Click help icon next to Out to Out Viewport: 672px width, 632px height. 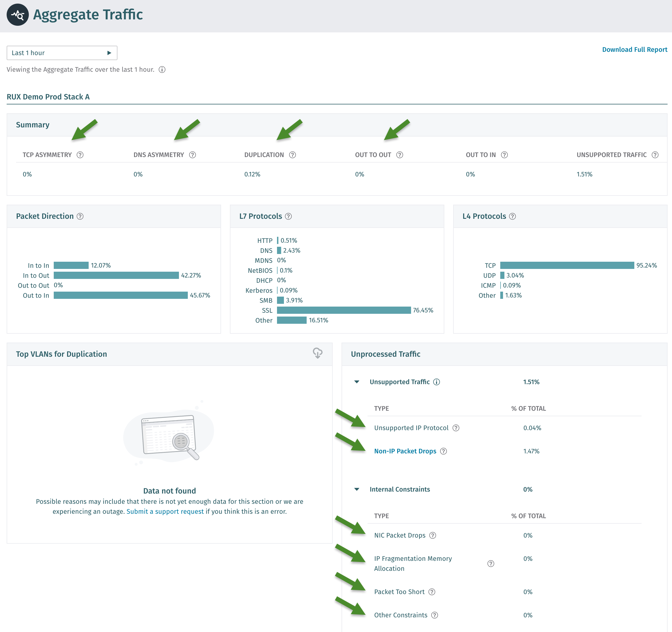tap(399, 155)
